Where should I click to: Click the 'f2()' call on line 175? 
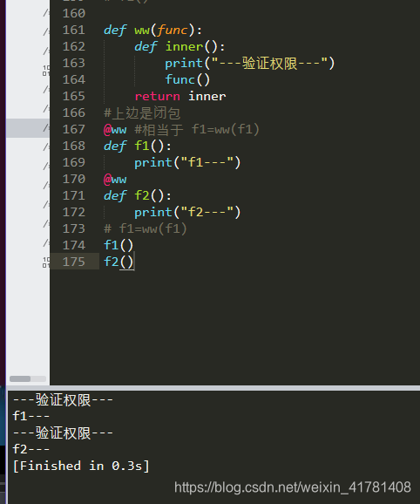[x=119, y=262]
